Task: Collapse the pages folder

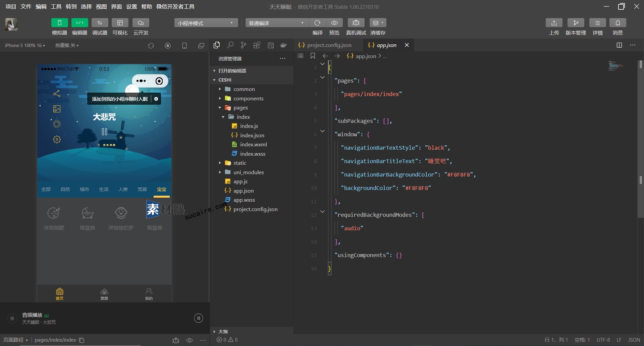Action: coord(252,107)
